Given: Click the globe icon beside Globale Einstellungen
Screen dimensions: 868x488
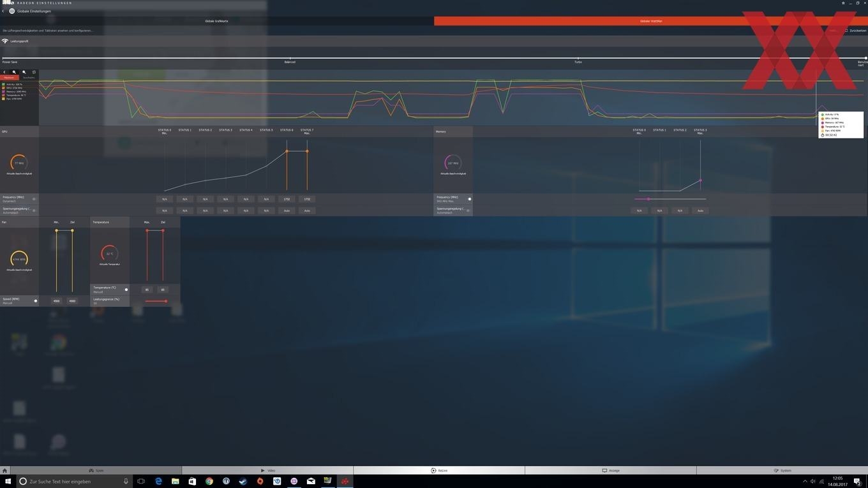Looking at the screenshot, I should pyautogui.click(x=11, y=11).
